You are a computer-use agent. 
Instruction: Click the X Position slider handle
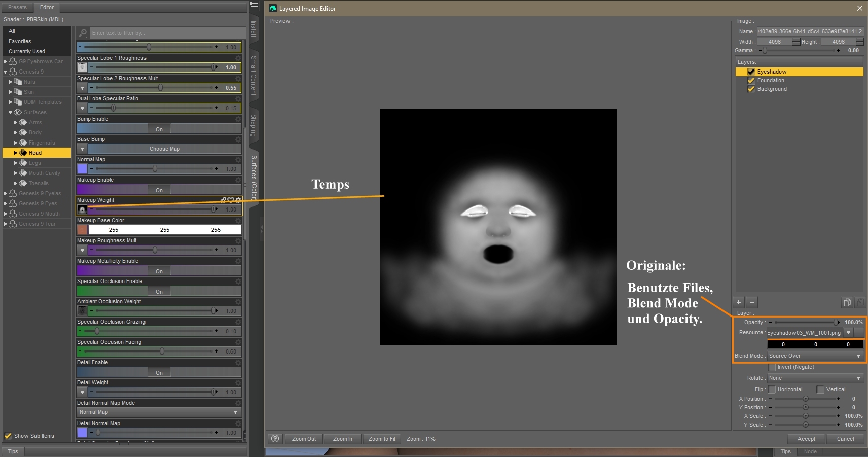pyautogui.click(x=806, y=399)
